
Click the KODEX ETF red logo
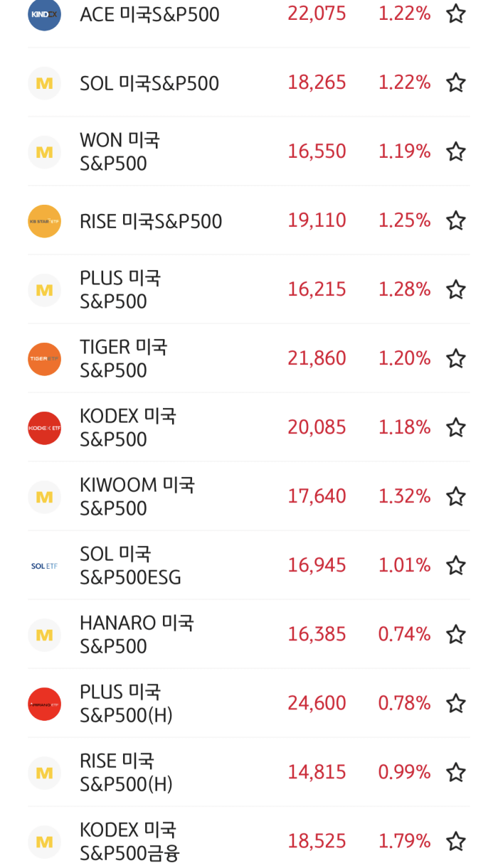(44, 427)
